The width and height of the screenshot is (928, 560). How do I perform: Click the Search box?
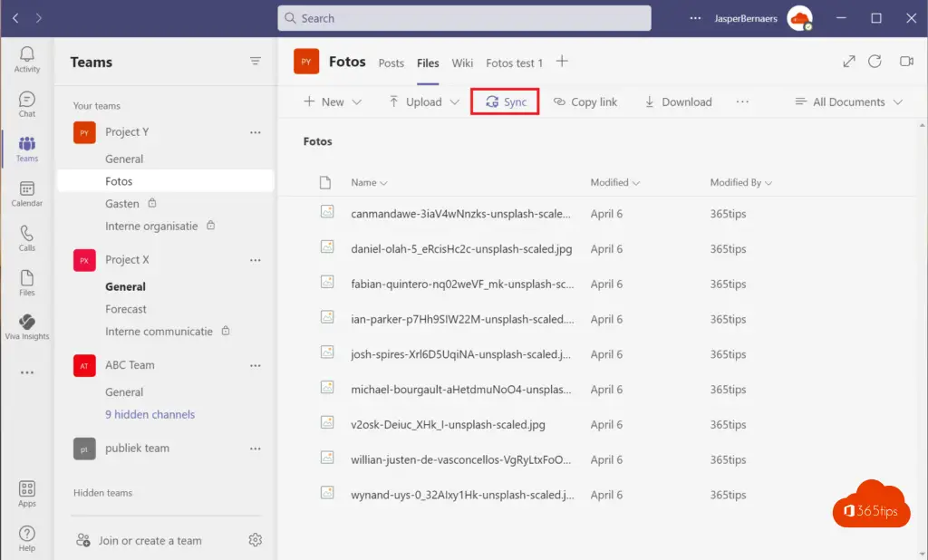(464, 18)
